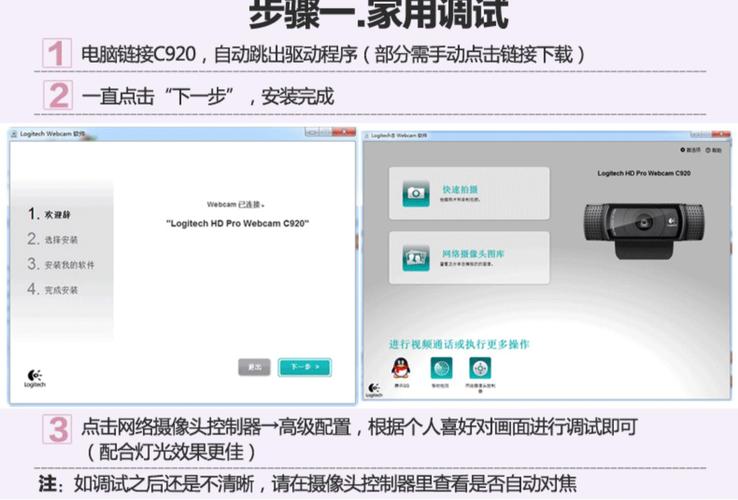Click the installer window title bar icon
This screenshot has height=500, width=738.
14,134
